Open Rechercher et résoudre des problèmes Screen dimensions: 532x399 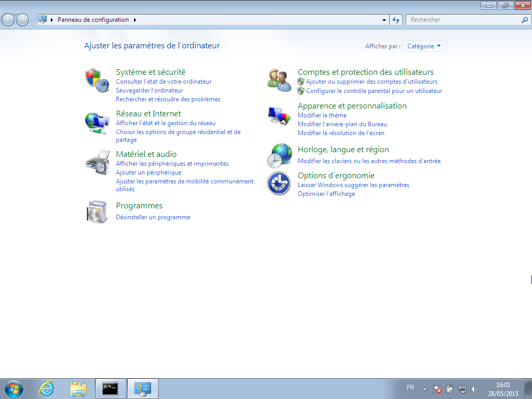click(x=168, y=99)
